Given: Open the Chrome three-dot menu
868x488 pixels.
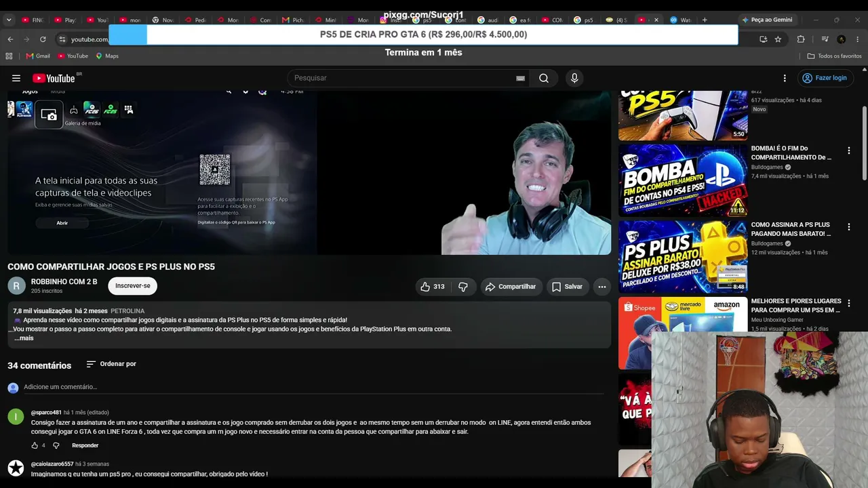Looking at the screenshot, I should 859,39.
